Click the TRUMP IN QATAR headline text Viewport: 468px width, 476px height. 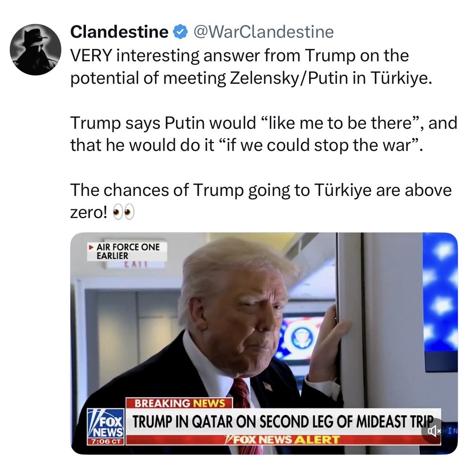coord(283,421)
